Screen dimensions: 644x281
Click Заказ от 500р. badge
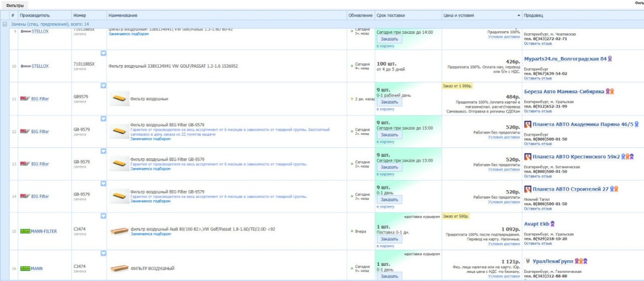coord(456,216)
